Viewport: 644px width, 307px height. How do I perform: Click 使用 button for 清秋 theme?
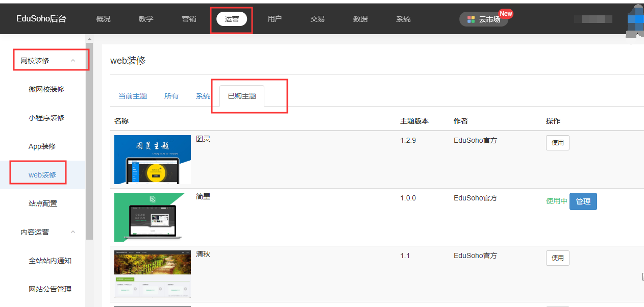tap(557, 258)
